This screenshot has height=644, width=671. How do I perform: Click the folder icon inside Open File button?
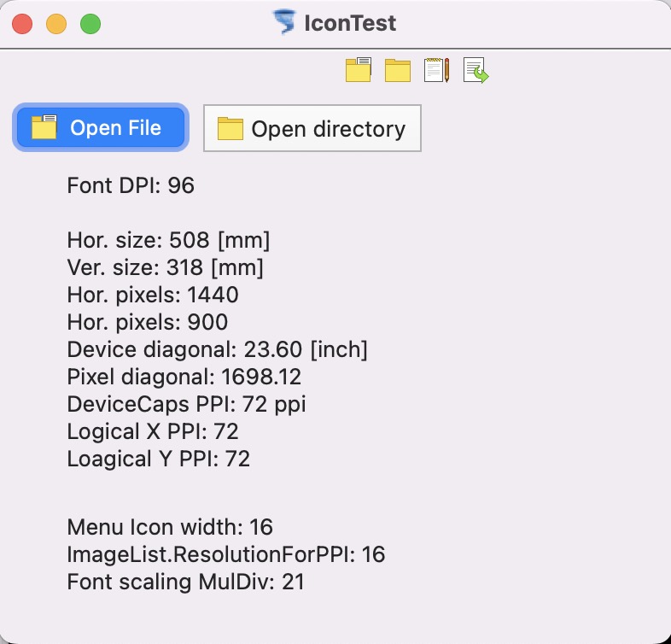click(44, 126)
